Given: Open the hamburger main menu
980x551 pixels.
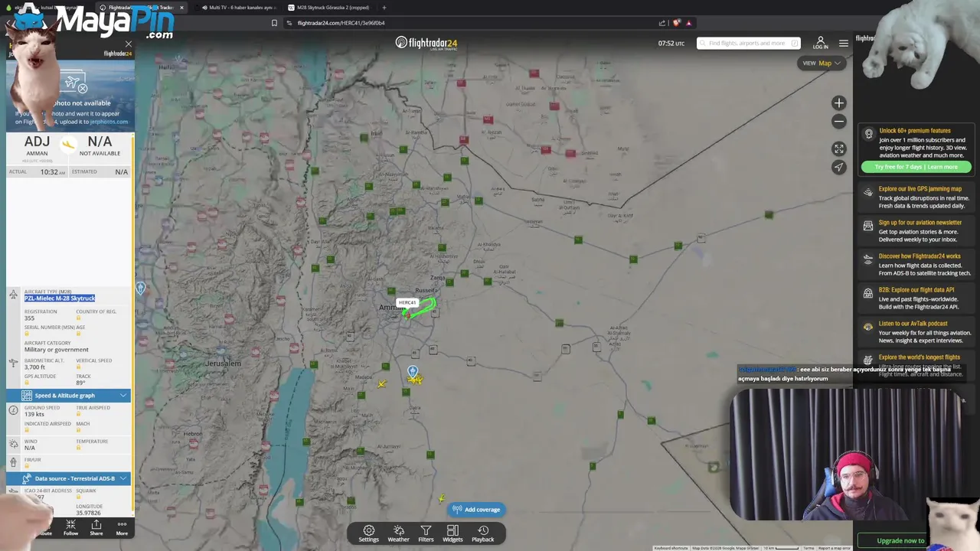Looking at the screenshot, I should click(843, 43).
